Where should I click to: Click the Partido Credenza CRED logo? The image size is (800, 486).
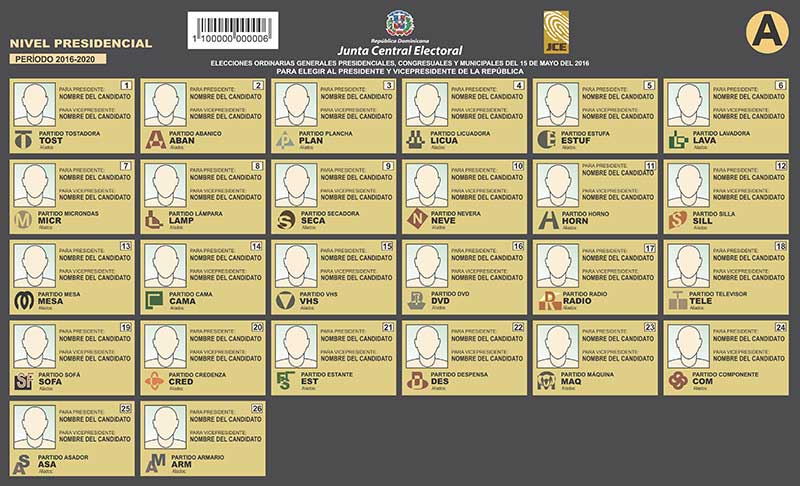coord(154,381)
